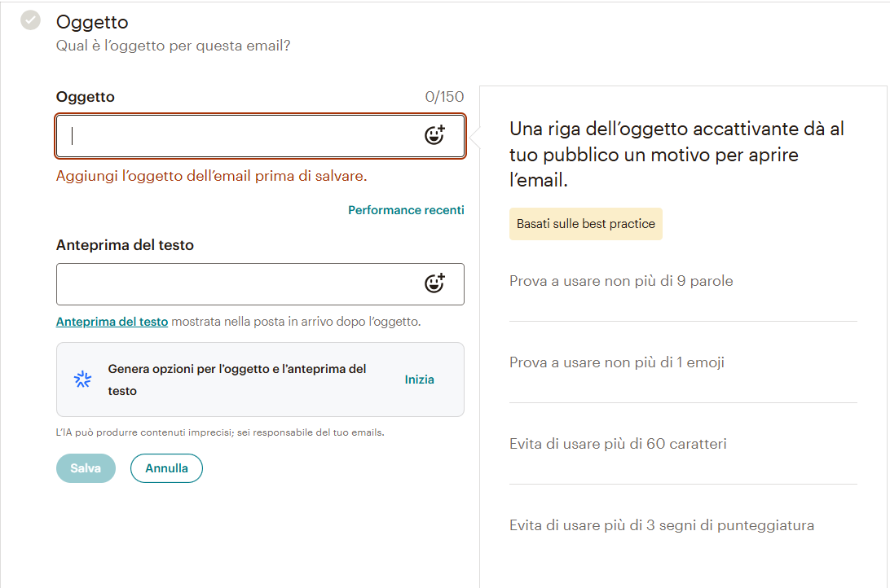The height and width of the screenshot is (588, 890).
Task: Click the Salva button
Action: [86, 468]
